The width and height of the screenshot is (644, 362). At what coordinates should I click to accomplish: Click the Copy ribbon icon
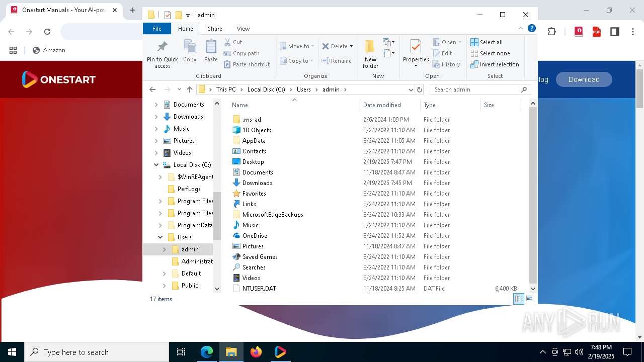[190, 47]
